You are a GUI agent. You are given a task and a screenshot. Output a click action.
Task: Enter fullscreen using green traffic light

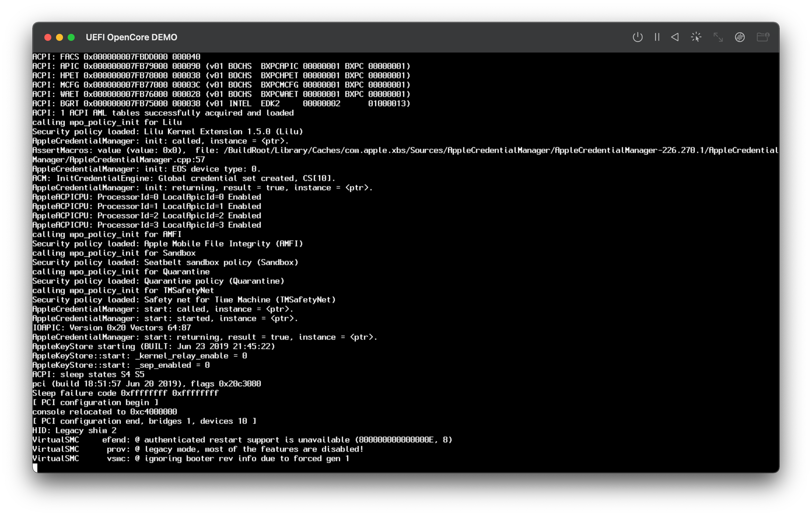coord(71,37)
